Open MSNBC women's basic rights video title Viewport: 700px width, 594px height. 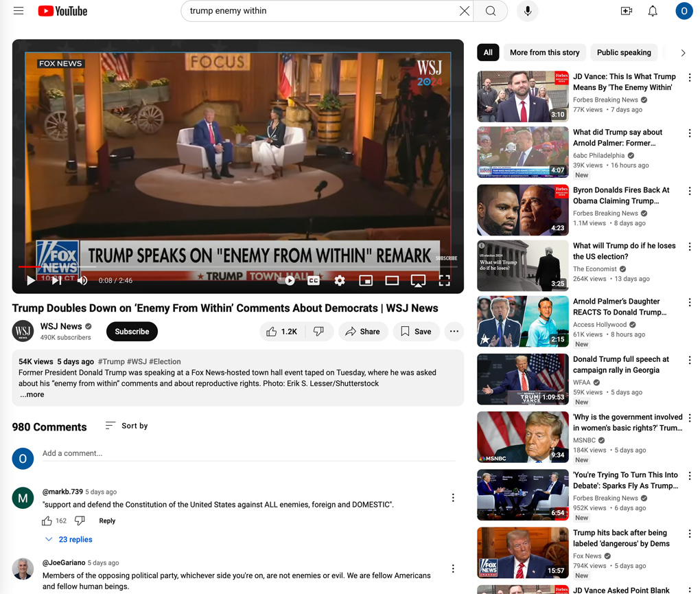pos(628,422)
